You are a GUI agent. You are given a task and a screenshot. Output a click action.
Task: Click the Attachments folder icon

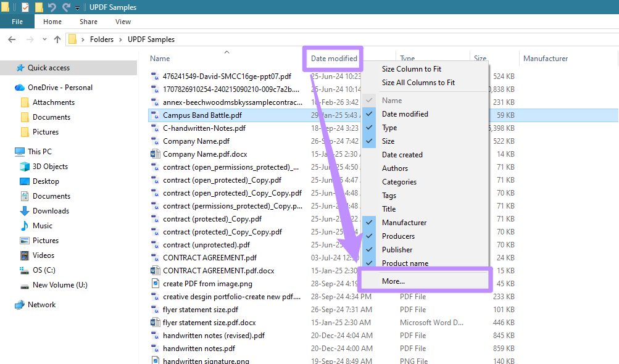tap(25, 102)
